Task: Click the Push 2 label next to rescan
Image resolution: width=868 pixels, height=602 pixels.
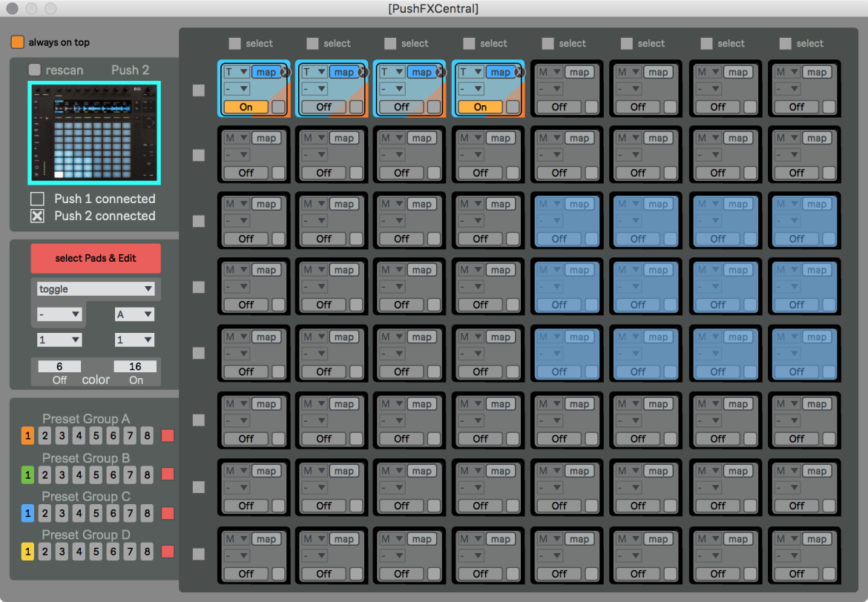Action: [x=130, y=70]
